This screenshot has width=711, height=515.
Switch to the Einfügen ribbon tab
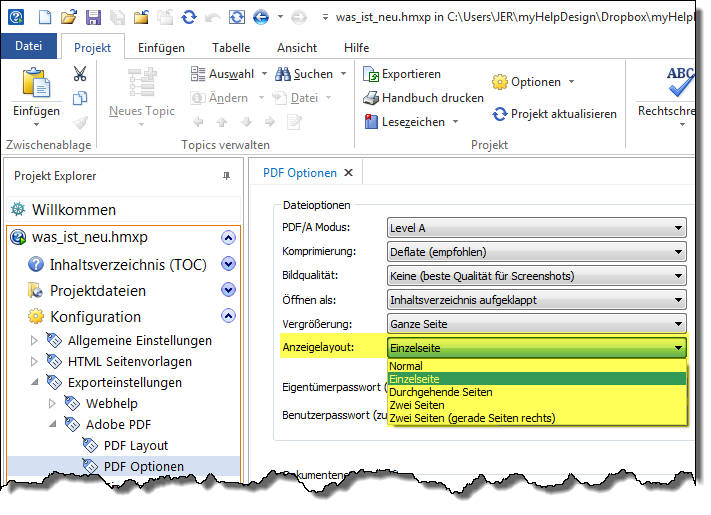point(161,47)
